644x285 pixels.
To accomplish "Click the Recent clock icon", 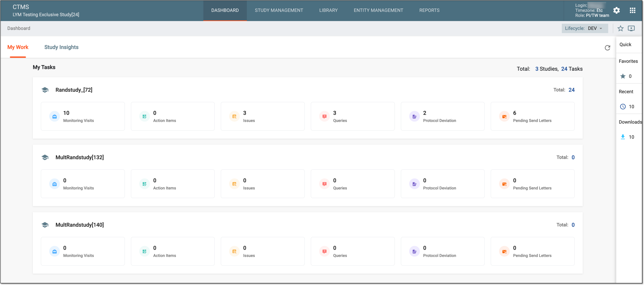I will 623,106.
